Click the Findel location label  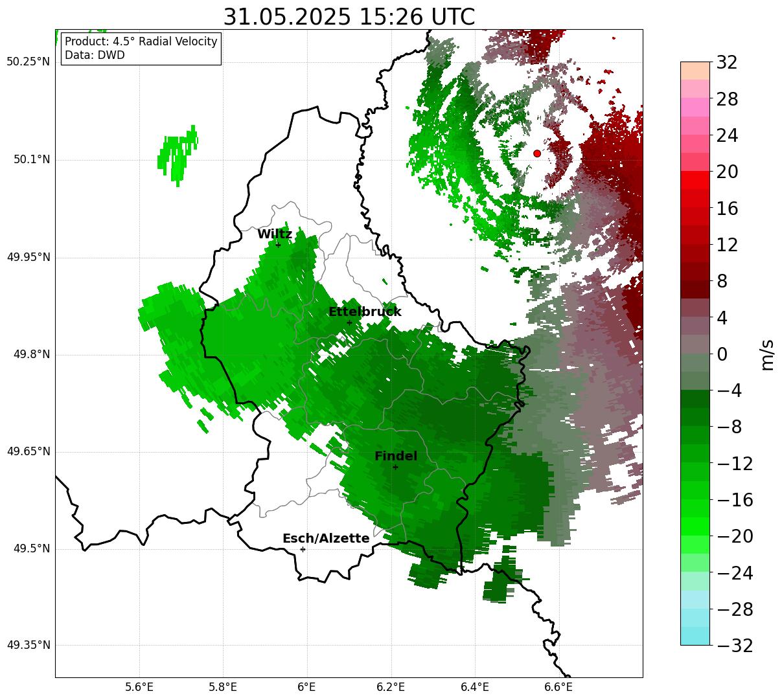click(396, 457)
